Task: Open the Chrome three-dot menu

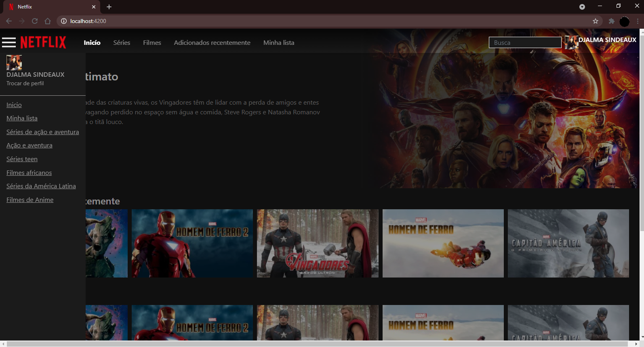Action: click(638, 21)
